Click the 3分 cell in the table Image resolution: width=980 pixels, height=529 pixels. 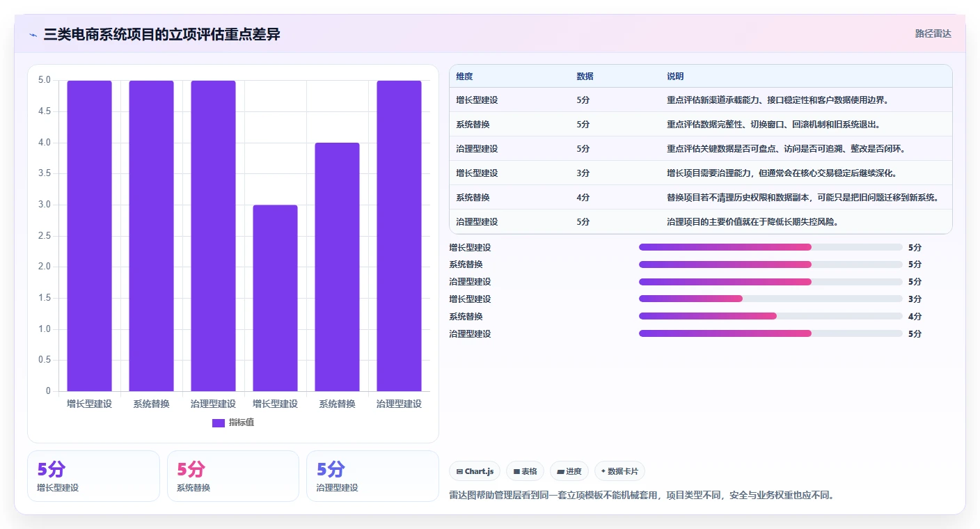click(583, 173)
